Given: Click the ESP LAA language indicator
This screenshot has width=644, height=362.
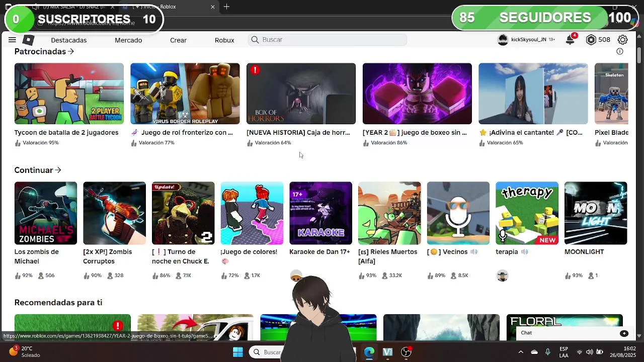Looking at the screenshot, I should click(564, 352).
